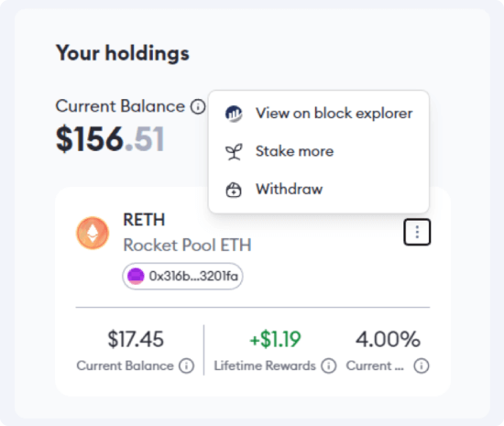Viewport: 504px width, 426px height.
Task: Select Withdraw from the menu
Action: pyautogui.click(x=319, y=190)
